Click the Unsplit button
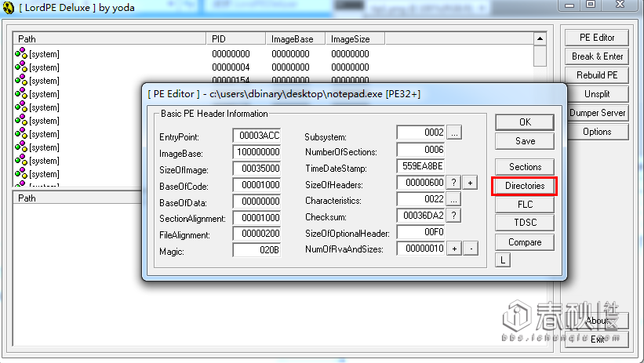 coord(597,94)
